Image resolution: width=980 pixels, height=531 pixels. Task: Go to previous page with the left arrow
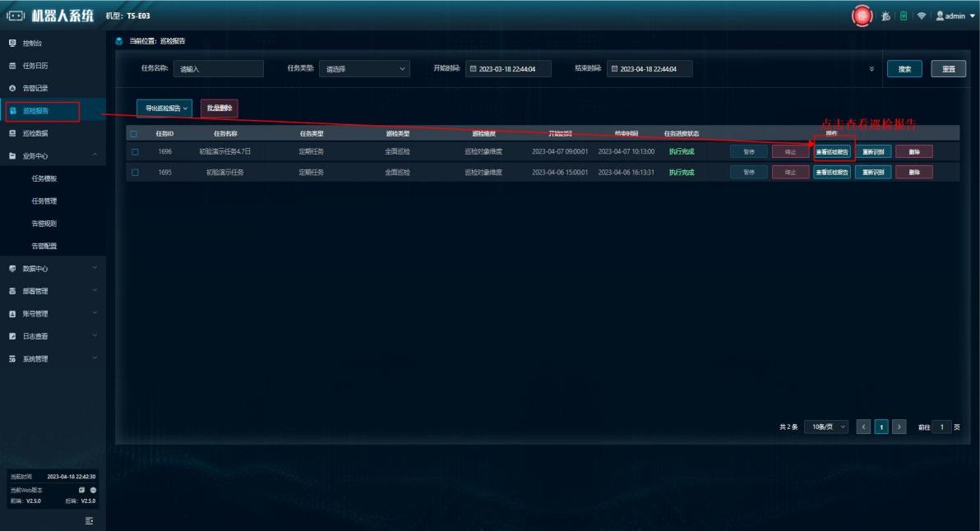click(x=863, y=427)
